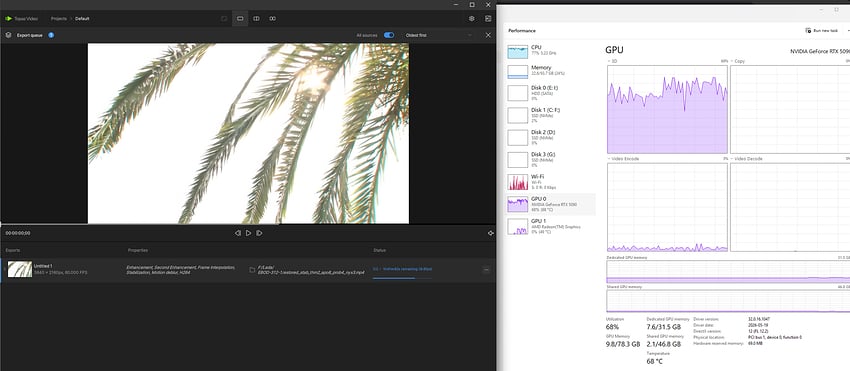
Task: Play the preview video
Action: 248,233
